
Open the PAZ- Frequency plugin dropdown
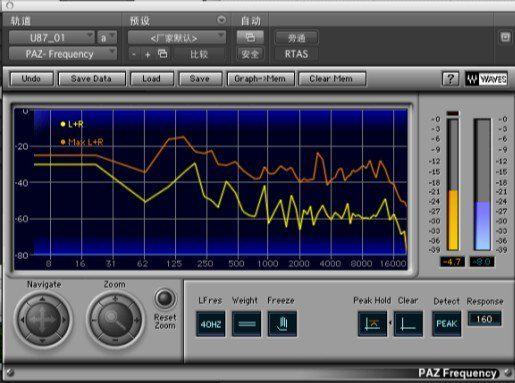[63, 54]
